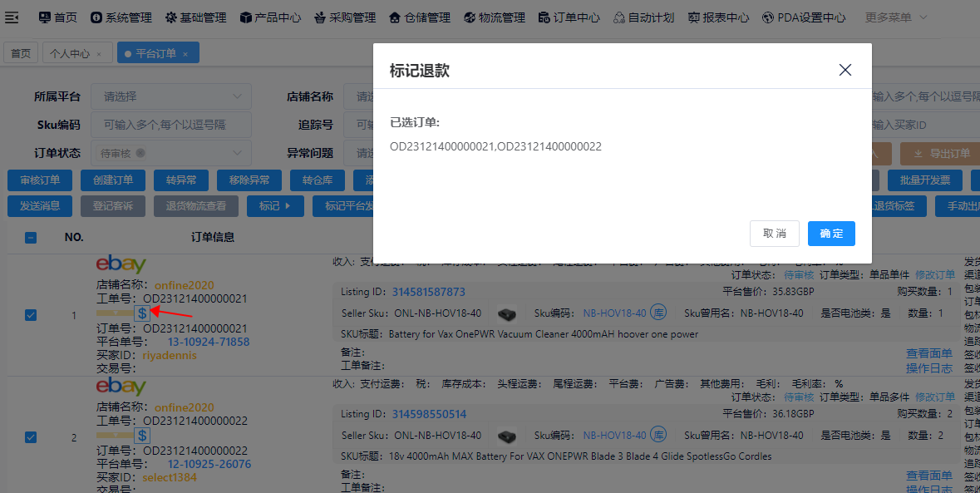Viewport: 980px width, 493px height.
Task: Select the 基础管理 gear icon
Action: tap(170, 17)
